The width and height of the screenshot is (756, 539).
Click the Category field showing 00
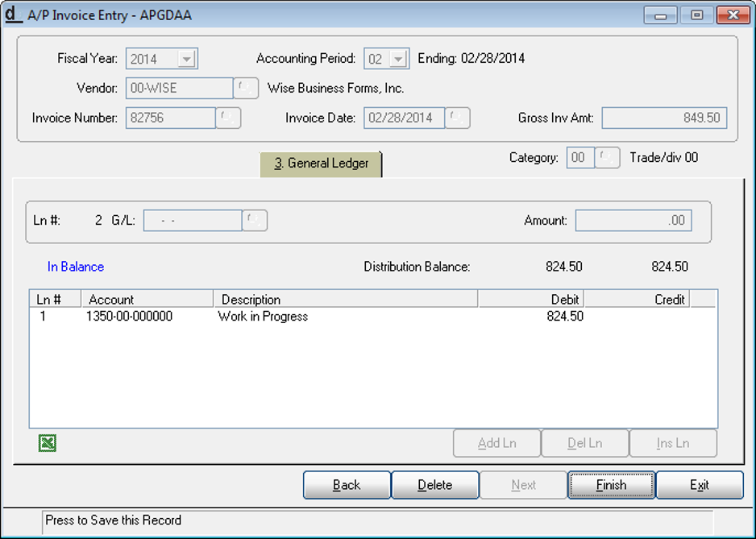tap(580, 158)
